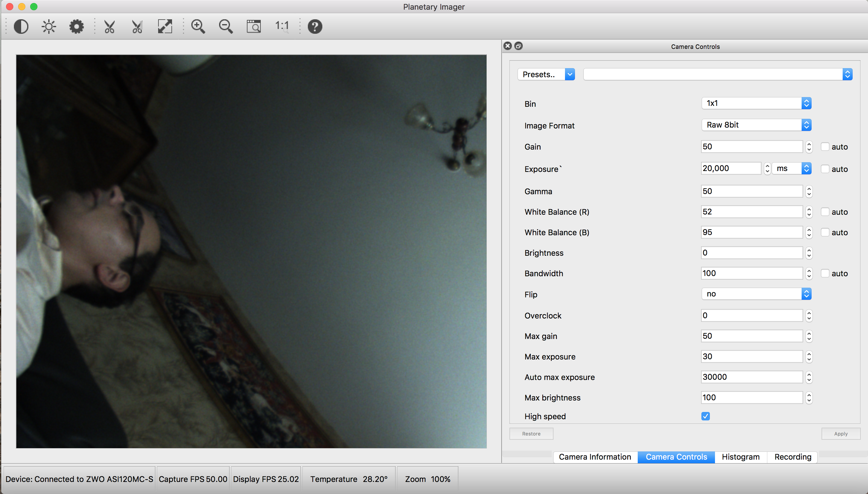Open the Recording tab

tap(793, 457)
